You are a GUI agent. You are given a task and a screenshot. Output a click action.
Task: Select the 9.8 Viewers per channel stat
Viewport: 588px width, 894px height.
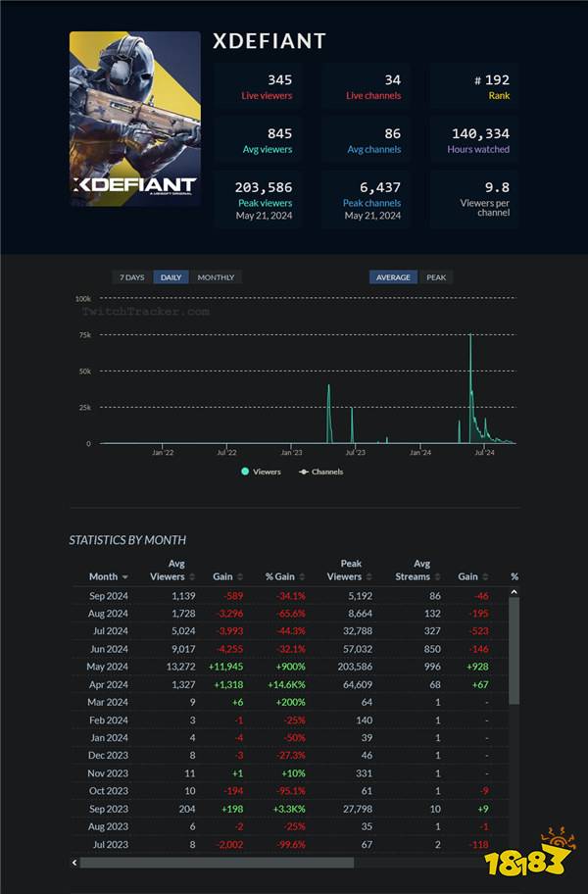[474, 200]
